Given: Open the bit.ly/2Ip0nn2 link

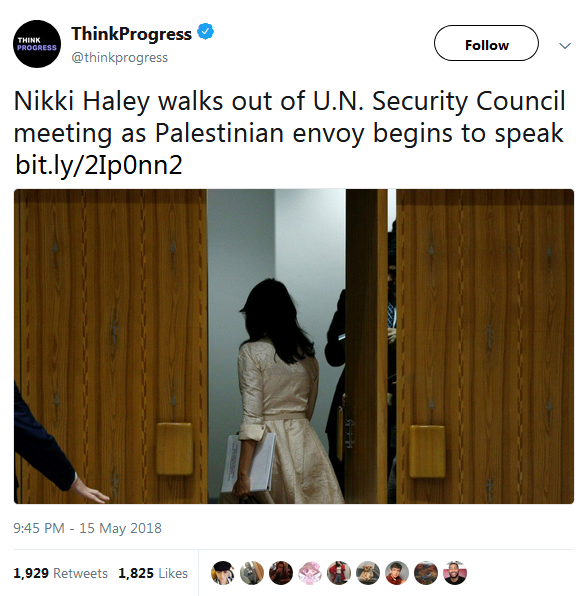Looking at the screenshot, I should (99, 165).
